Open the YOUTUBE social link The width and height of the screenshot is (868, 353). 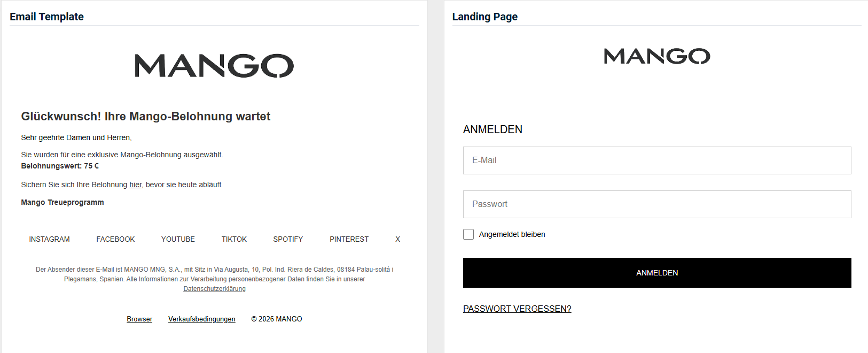178,239
